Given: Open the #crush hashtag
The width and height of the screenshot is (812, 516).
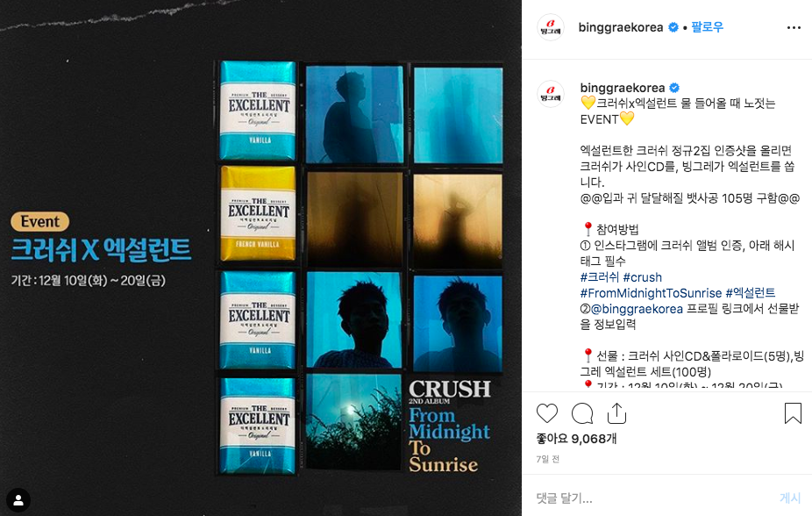Looking at the screenshot, I should [642, 277].
